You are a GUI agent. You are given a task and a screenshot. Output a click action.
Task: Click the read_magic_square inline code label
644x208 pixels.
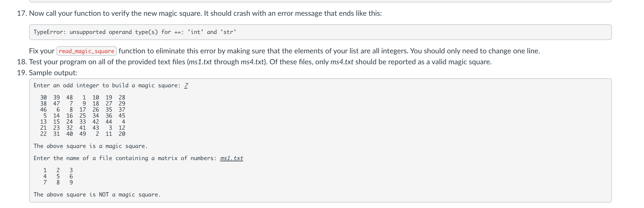tap(87, 51)
